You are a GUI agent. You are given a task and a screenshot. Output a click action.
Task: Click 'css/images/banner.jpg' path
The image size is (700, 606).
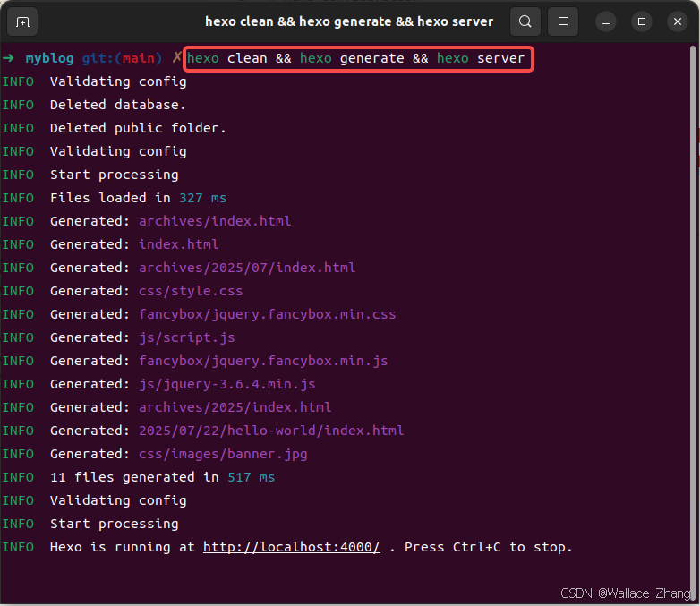pos(223,454)
